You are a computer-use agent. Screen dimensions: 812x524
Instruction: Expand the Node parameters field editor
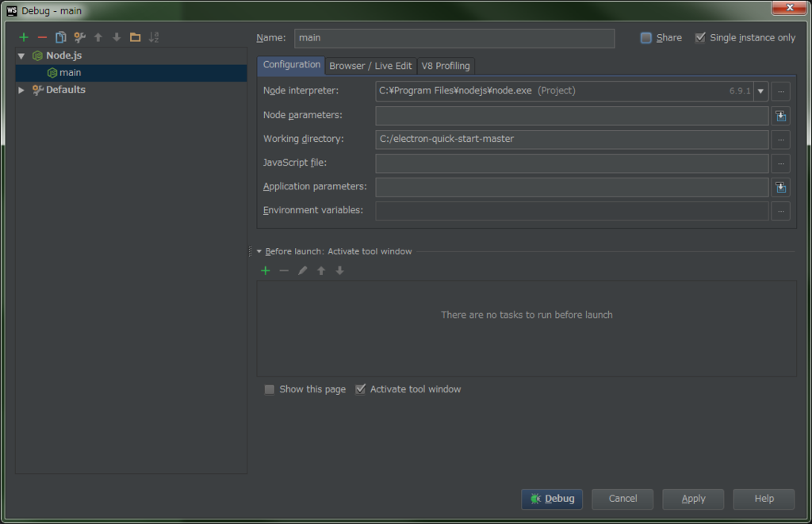point(780,116)
